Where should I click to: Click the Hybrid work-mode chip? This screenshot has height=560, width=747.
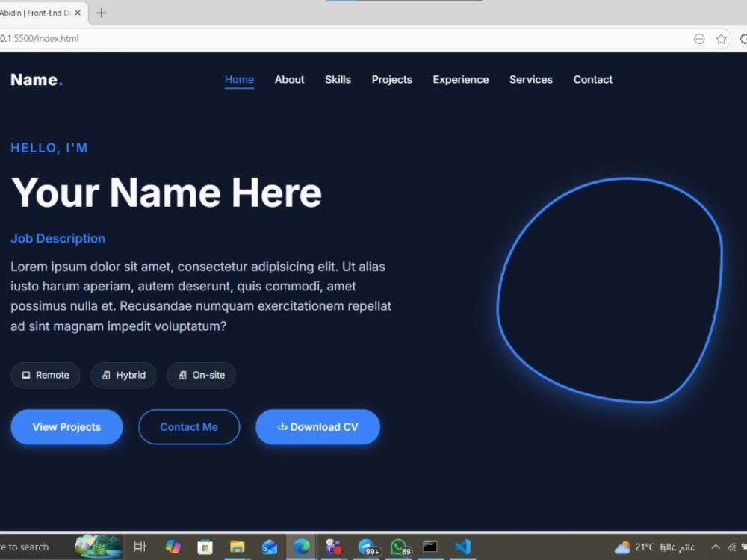[123, 376]
